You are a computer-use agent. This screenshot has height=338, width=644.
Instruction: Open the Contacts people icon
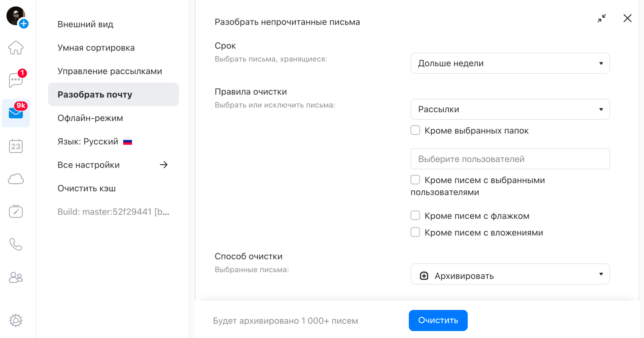(16, 277)
